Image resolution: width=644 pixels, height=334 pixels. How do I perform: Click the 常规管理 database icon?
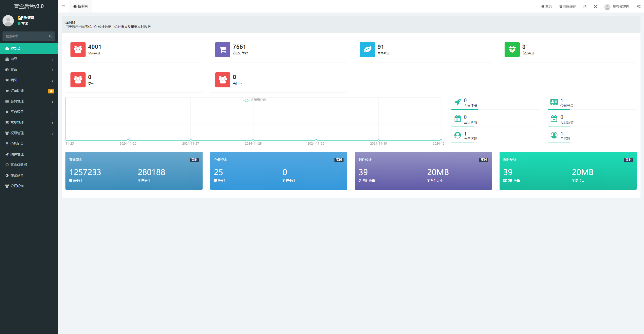(x=7, y=122)
